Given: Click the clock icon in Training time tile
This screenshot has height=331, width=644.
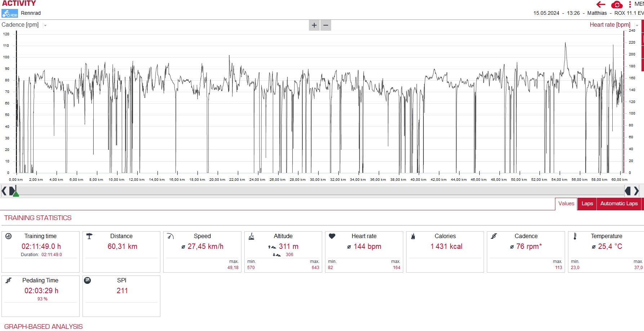Looking at the screenshot, I should click(x=9, y=236).
